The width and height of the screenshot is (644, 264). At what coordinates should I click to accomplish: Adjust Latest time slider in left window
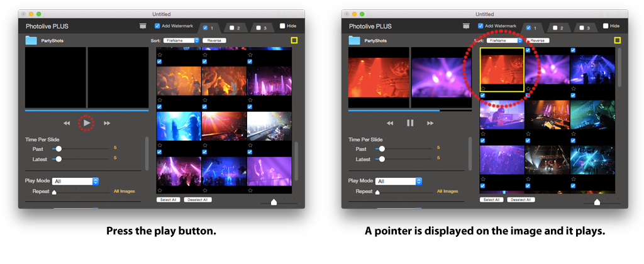pyautogui.click(x=58, y=159)
